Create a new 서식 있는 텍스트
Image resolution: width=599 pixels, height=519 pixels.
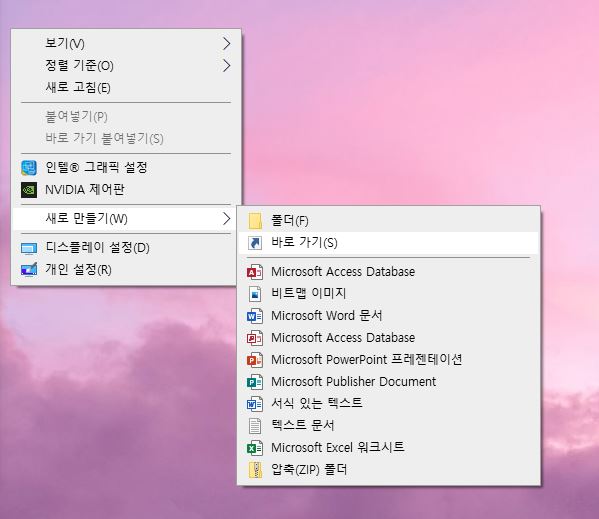pos(388,404)
